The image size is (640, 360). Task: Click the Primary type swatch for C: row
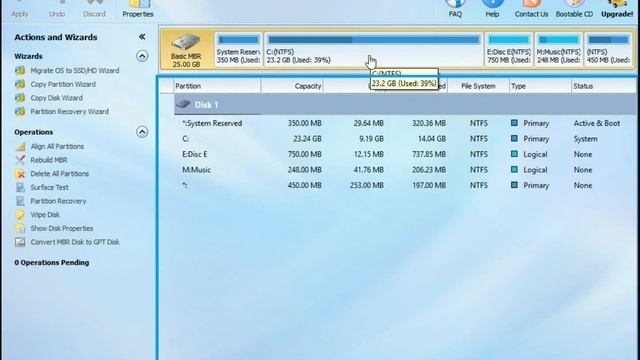514,138
